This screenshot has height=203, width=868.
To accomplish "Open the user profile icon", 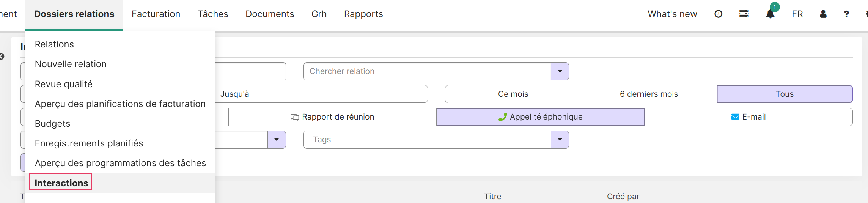I will click(x=823, y=14).
